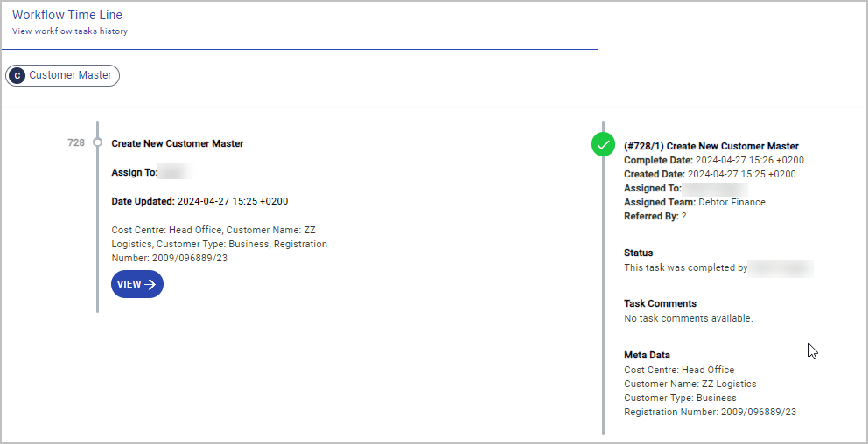Click the workflow number 728
The height and width of the screenshot is (444, 868).
[76, 142]
